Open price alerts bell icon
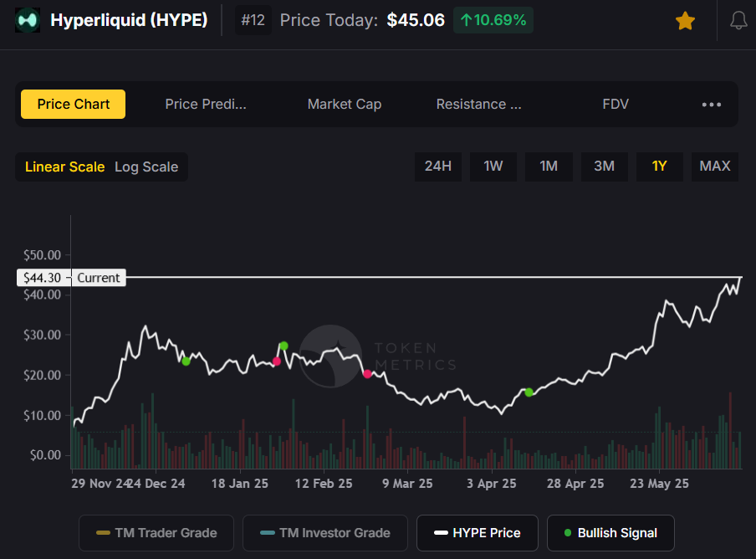 click(x=738, y=21)
